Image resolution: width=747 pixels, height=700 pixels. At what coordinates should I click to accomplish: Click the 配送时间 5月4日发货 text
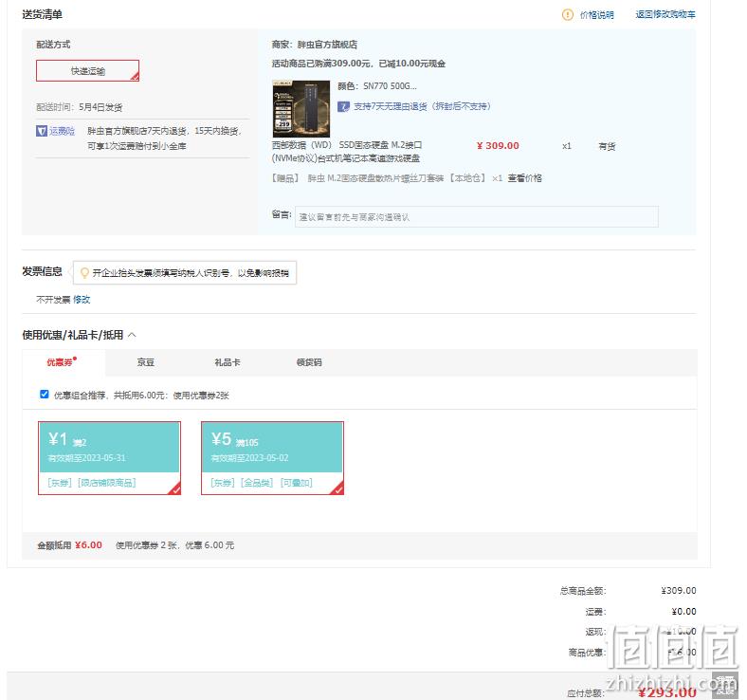(79, 107)
